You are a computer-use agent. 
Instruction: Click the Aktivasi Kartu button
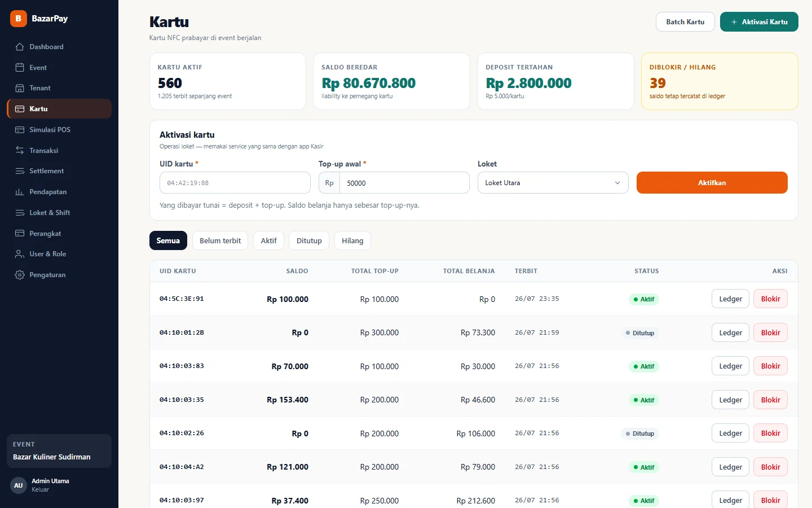click(x=759, y=22)
